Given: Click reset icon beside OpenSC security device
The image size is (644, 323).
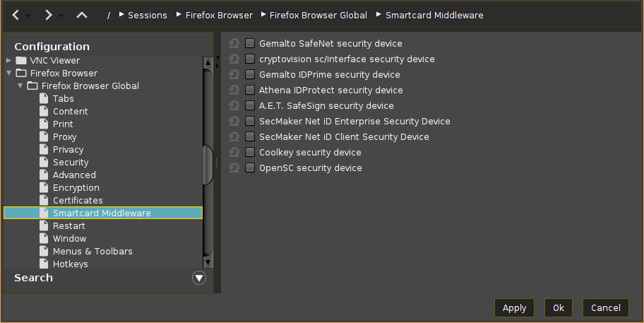Looking at the screenshot, I should click(x=234, y=168).
